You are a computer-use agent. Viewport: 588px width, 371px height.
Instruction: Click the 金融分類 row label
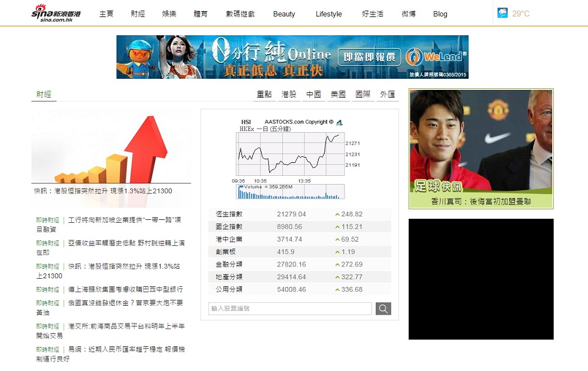click(229, 265)
